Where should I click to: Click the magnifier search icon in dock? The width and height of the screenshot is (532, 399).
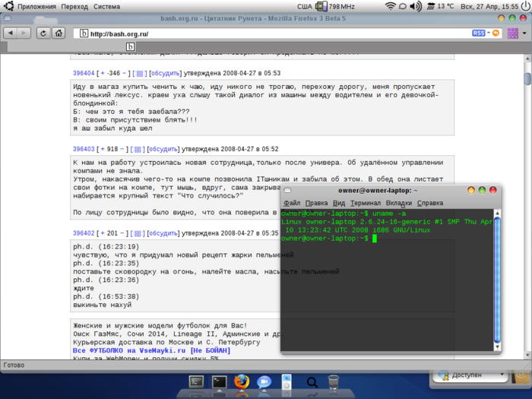(312, 383)
